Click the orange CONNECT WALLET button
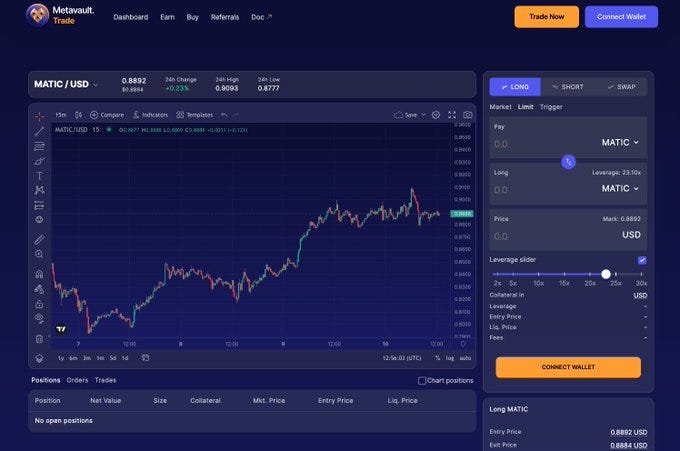The image size is (680, 451). pyautogui.click(x=568, y=367)
